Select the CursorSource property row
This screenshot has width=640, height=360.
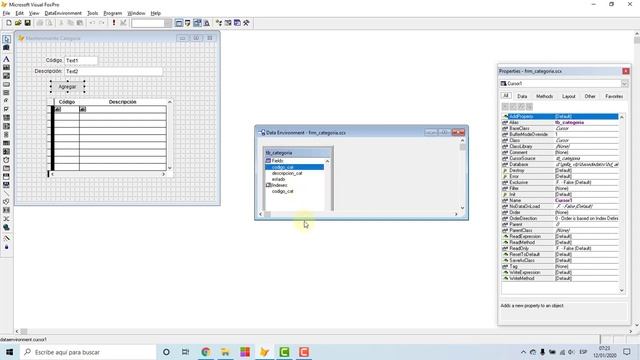pyautogui.click(x=560, y=158)
